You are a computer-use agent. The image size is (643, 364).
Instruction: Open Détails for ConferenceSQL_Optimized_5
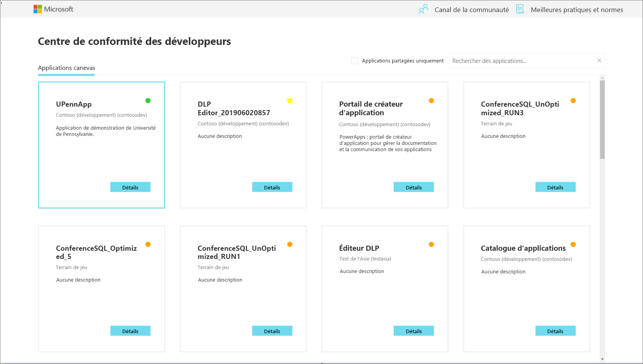click(130, 331)
